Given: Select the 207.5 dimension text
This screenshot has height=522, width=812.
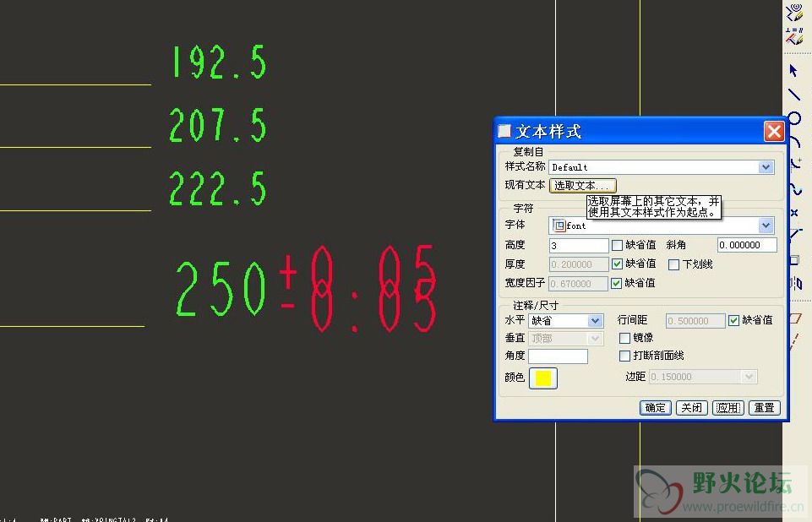Looking at the screenshot, I should click(x=218, y=125).
